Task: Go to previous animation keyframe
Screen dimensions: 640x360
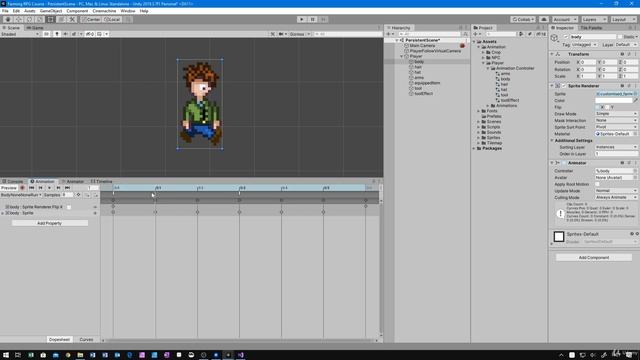Action: tap(40, 188)
